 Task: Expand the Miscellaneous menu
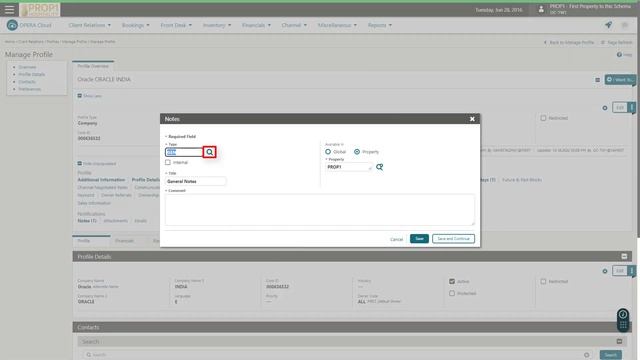click(x=337, y=25)
